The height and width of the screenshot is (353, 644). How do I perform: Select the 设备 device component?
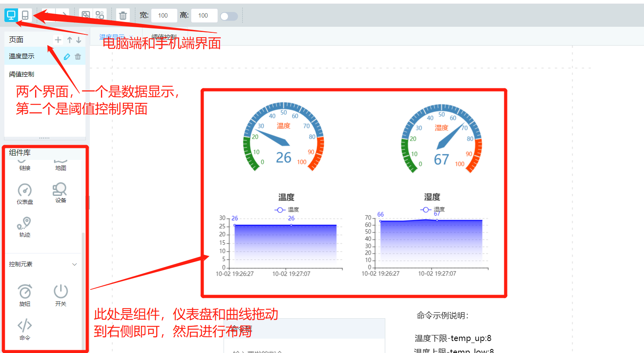coord(60,193)
